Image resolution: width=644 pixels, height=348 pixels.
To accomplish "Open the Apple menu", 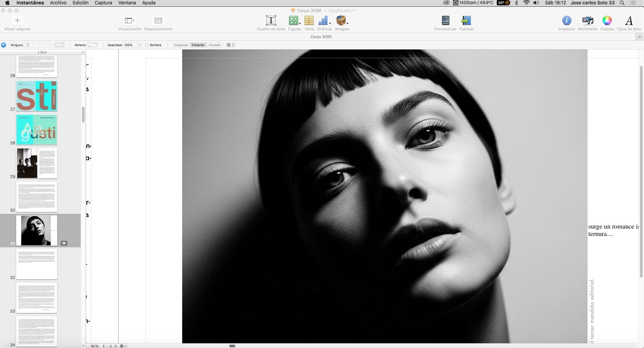I will tap(7, 3).
